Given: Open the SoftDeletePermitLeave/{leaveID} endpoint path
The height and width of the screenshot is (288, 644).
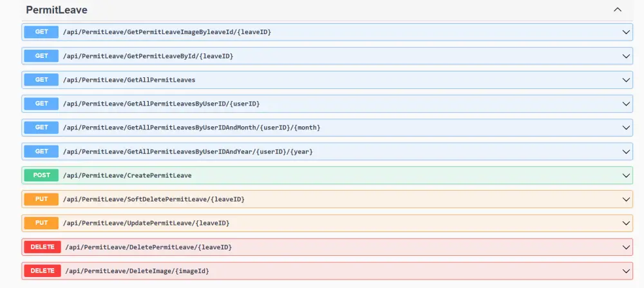Looking at the screenshot, I should pos(154,199).
